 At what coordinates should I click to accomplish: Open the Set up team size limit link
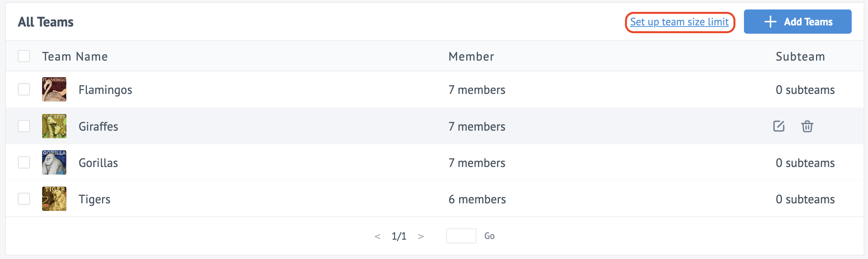[x=679, y=22]
